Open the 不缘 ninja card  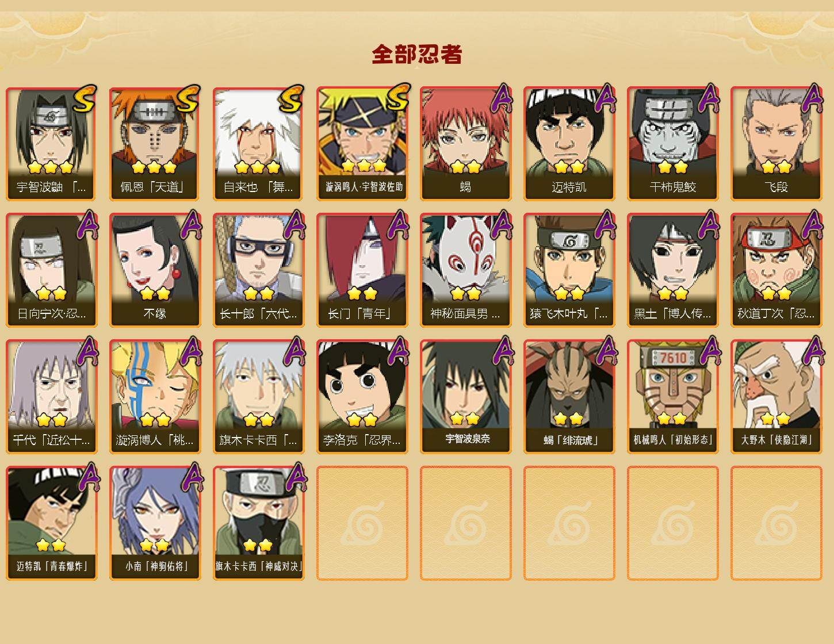click(x=155, y=270)
